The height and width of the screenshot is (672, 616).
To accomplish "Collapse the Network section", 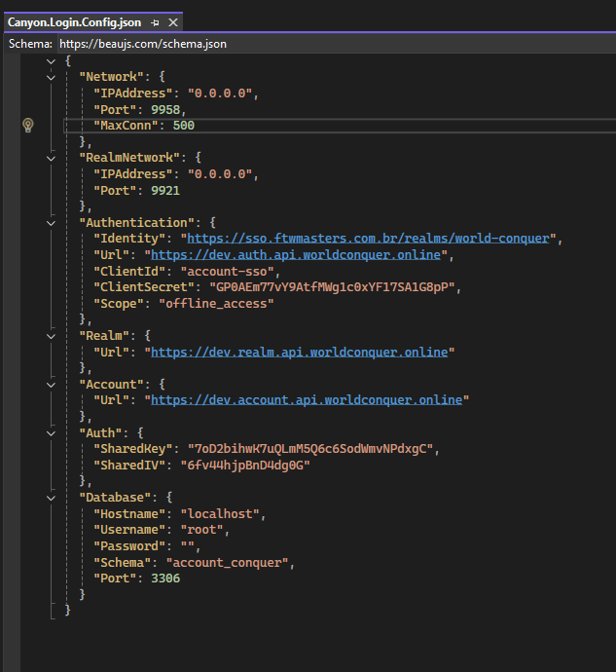I will coord(51,77).
